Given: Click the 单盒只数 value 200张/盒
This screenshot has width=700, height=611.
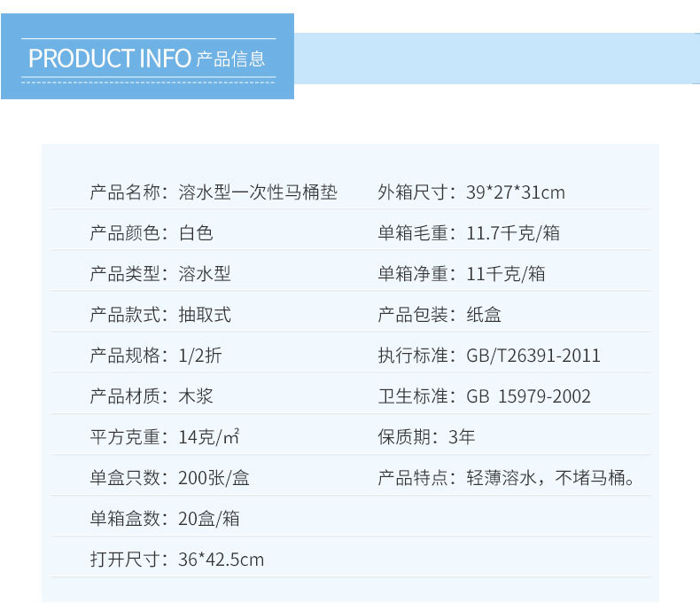Looking at the screenshot, I should coord(214,478).
